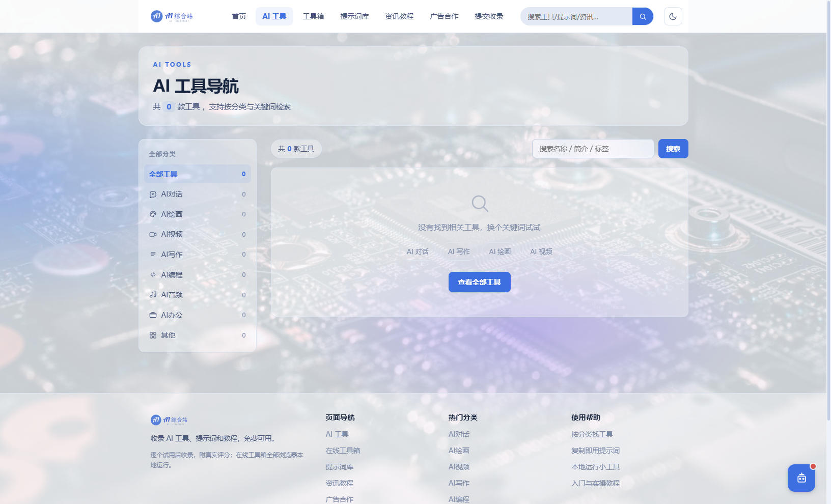Click the footer site logo

pos(169,420)
